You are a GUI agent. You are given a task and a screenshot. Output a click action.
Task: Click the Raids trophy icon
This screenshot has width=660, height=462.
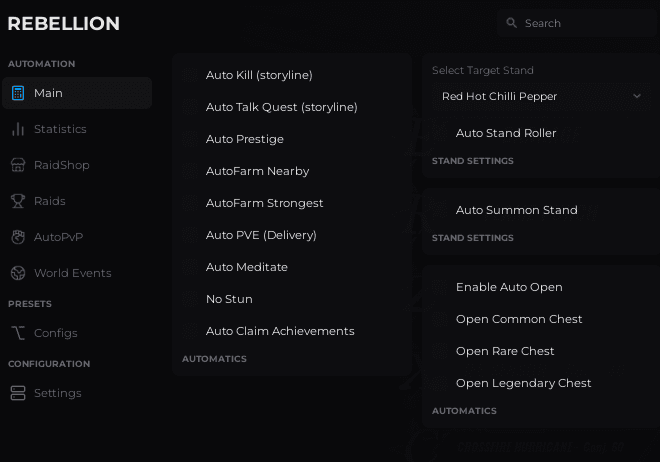(18, 201)
